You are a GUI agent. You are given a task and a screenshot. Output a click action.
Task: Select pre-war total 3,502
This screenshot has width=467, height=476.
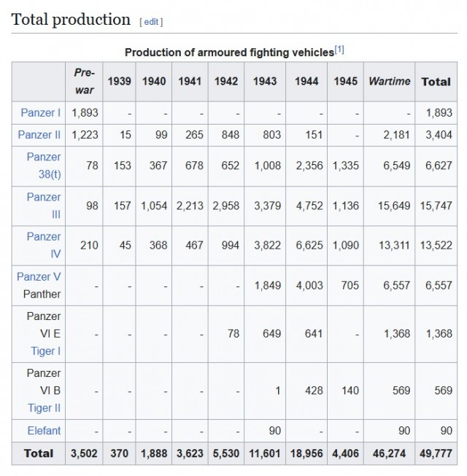click(84, 453)
